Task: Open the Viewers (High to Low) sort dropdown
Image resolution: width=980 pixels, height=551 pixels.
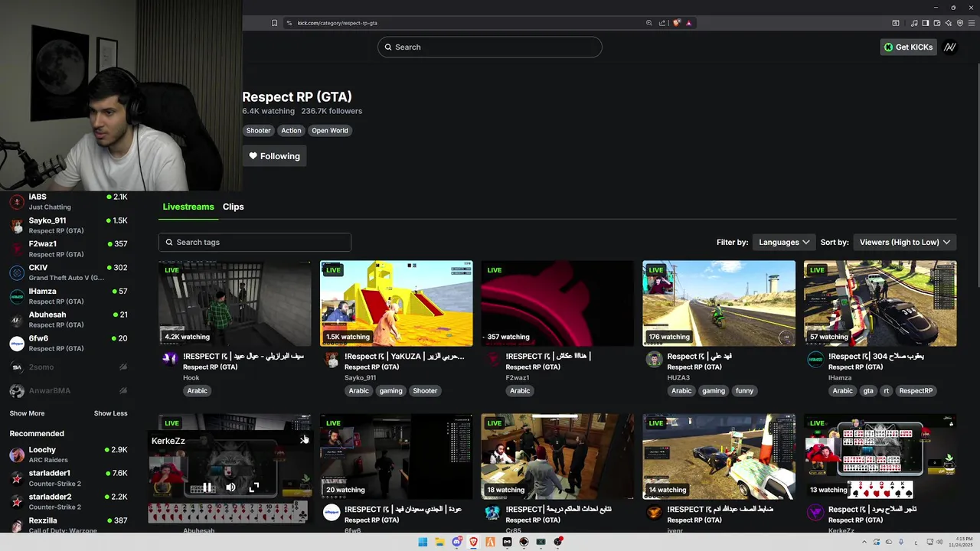Action: pyautogui.click(x=905, y=242)
